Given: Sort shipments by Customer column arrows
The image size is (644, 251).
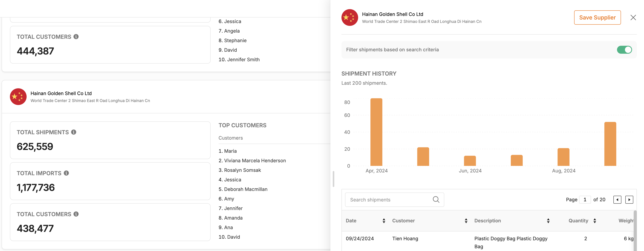Looking at the screenshot, I should tap(466, 221).
